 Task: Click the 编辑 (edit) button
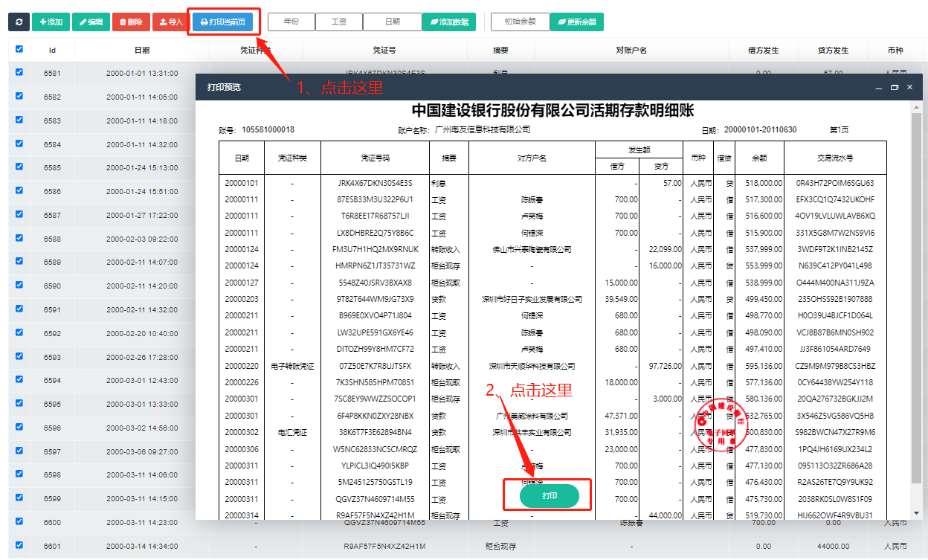[91, 22]
